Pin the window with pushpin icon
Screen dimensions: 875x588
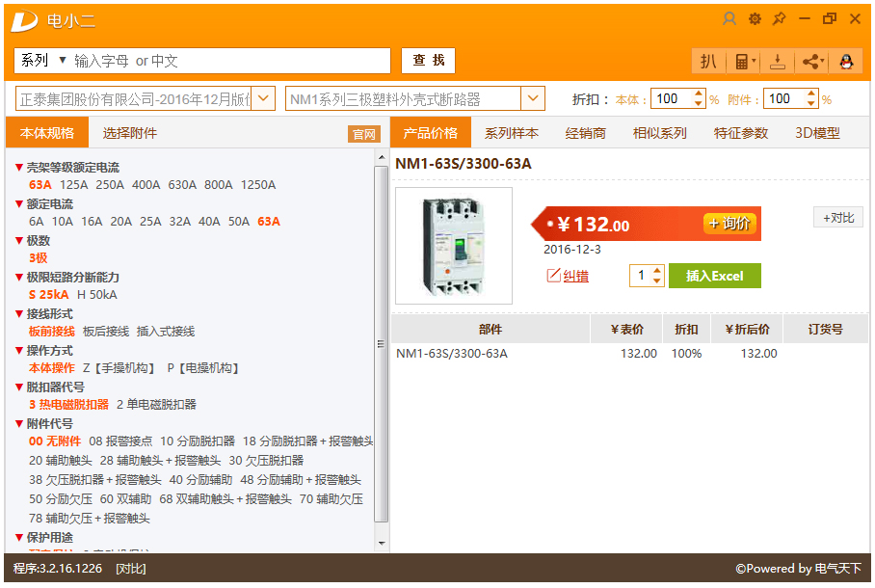[x=779, y=19]
